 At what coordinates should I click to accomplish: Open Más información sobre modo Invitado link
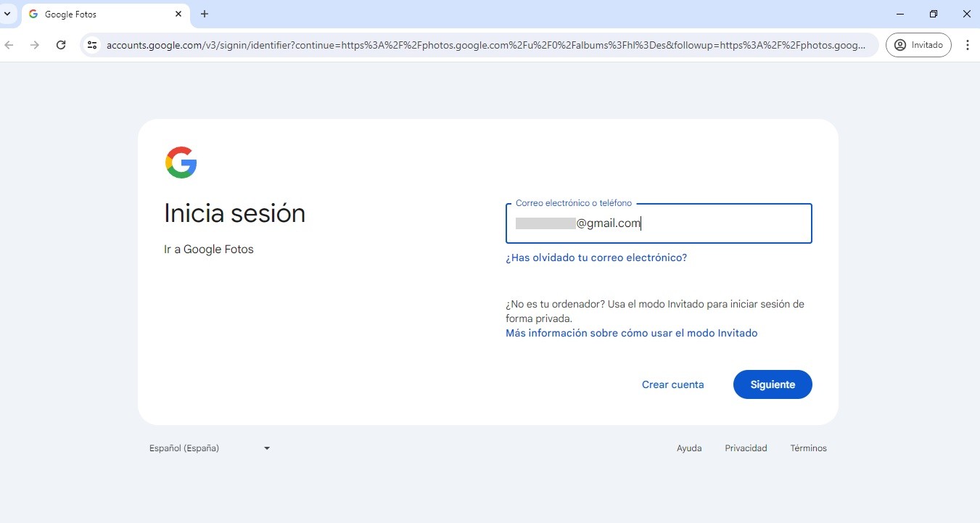631,333
